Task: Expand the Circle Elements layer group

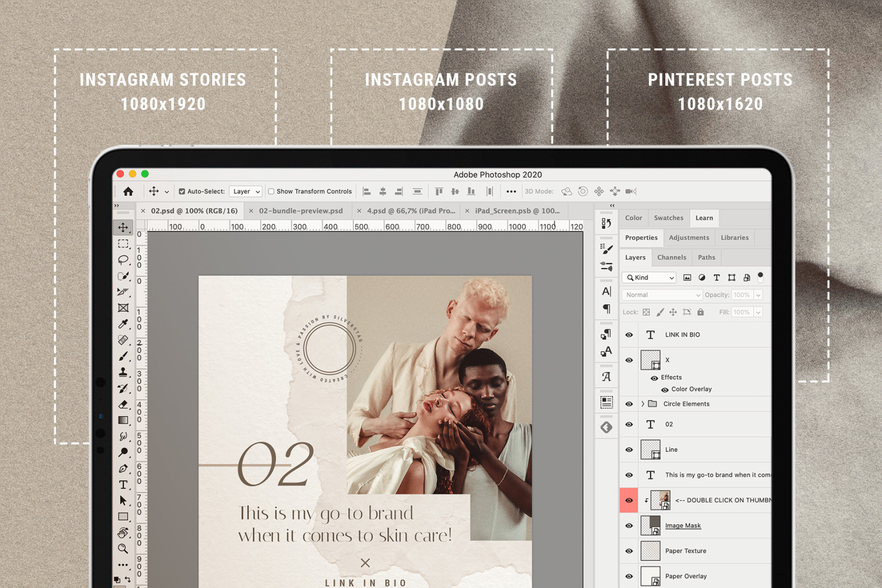Action: (x=643, y=404)
